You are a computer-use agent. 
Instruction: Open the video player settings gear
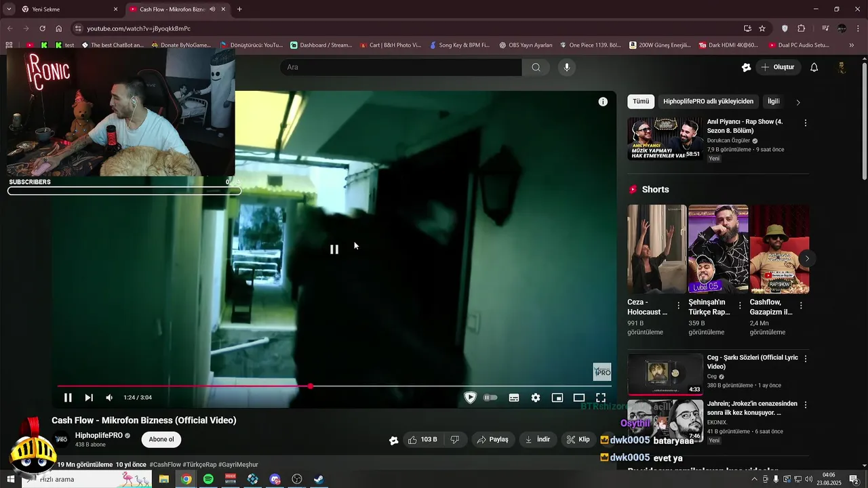536,398
